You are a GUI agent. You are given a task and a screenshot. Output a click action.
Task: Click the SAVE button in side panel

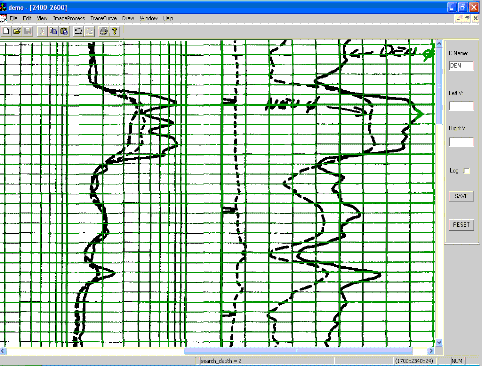click(461, 196)
